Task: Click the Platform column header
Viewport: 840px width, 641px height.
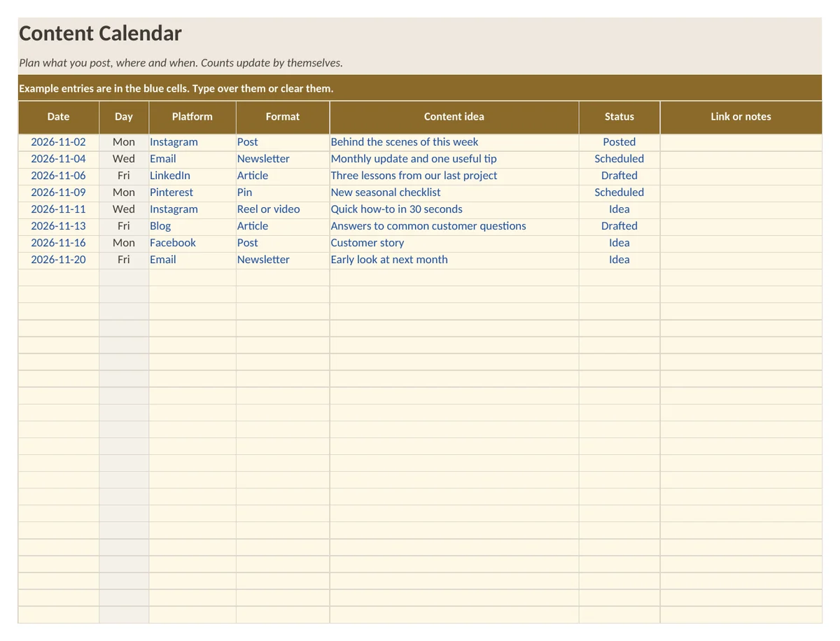Action: point(192,117)
